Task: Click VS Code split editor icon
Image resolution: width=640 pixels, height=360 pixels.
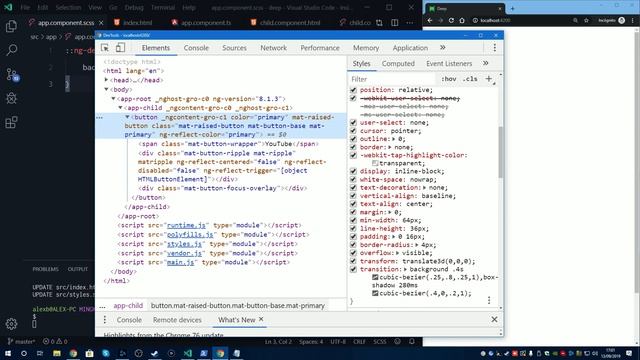Action: (x=394, y=23)
